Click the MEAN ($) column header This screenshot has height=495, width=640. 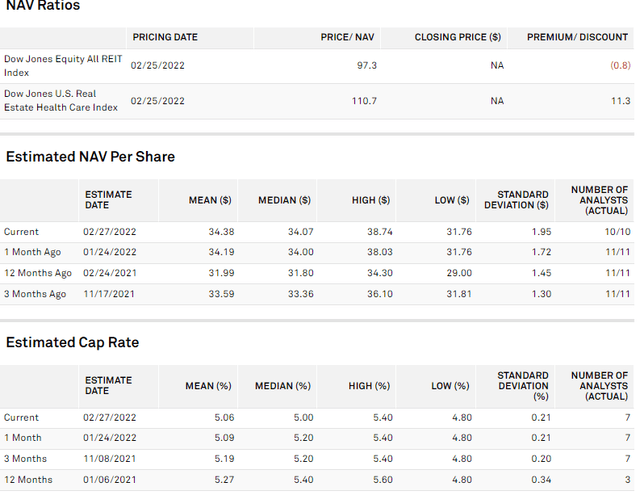click(210, 200)
